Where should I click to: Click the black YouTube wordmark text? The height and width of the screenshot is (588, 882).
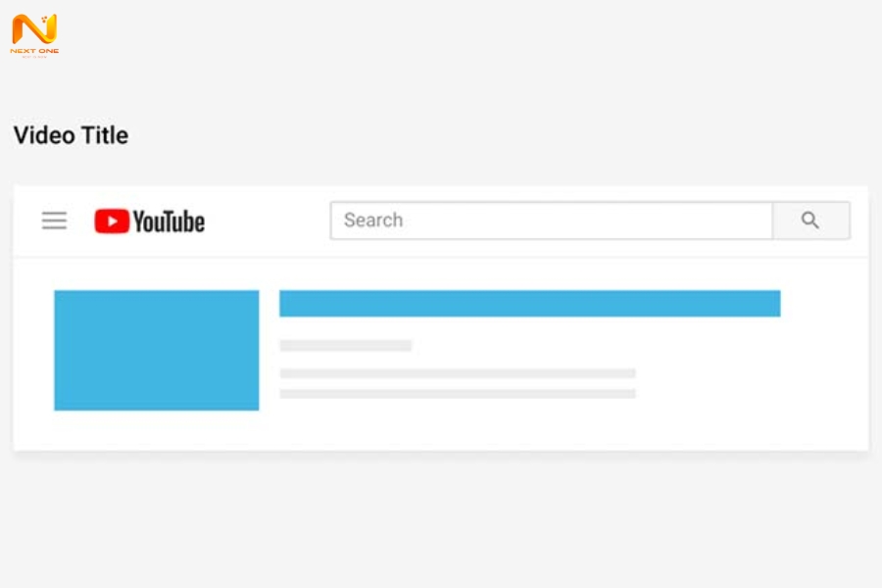click(x=169, y=221)
